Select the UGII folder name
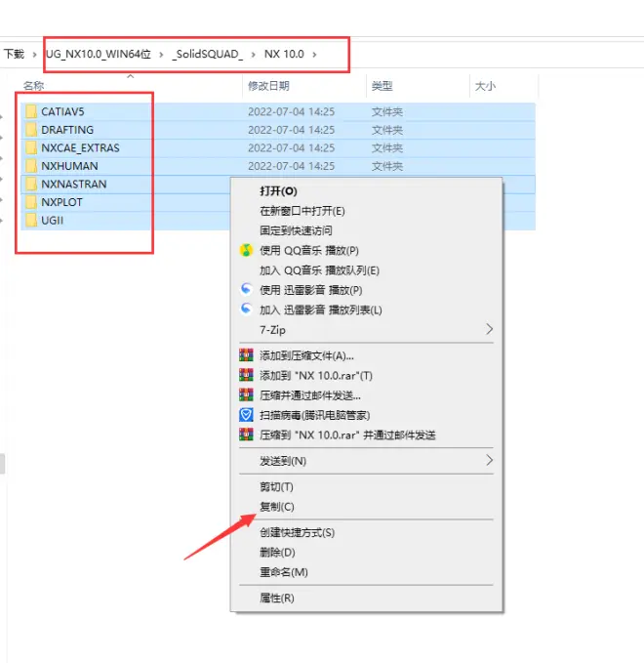The image size is (644, 663). click(x=52, y=221)
